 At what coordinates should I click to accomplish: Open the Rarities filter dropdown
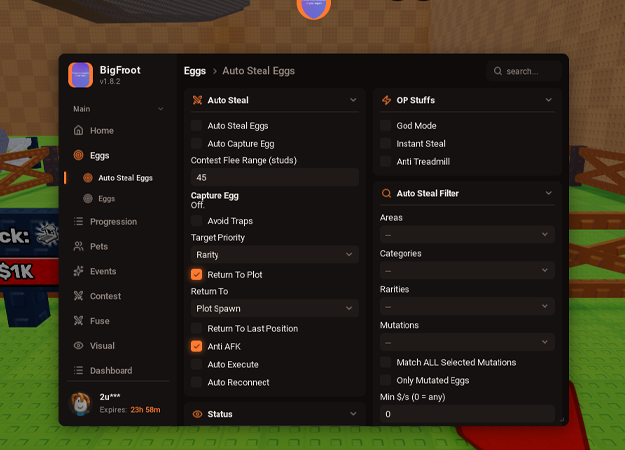[x=467, y=307]
